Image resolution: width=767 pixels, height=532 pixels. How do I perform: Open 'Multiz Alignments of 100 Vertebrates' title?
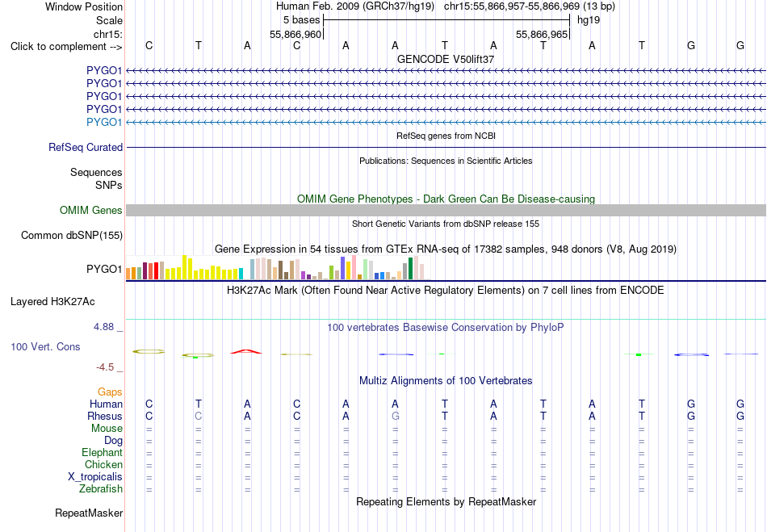[446, 381]
